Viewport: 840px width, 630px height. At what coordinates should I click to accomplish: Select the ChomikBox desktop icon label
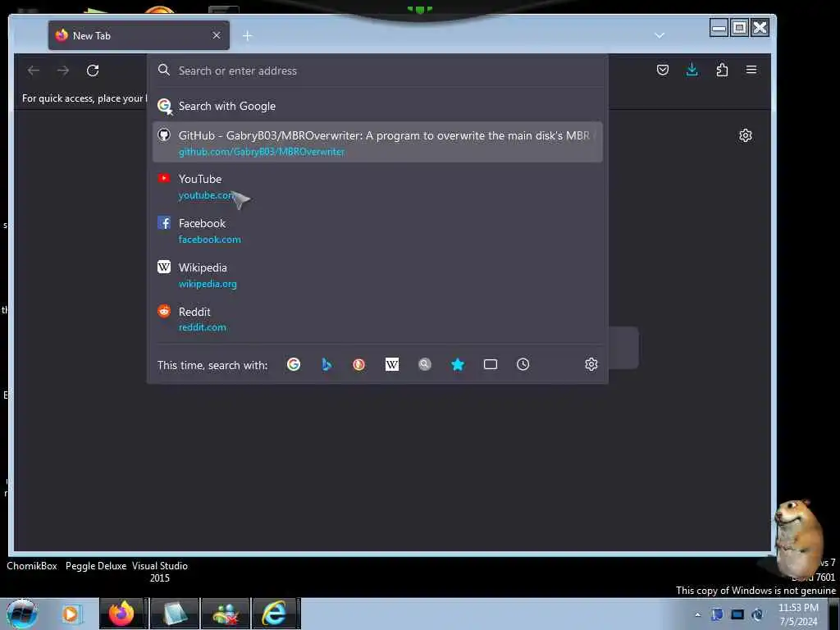32,566
